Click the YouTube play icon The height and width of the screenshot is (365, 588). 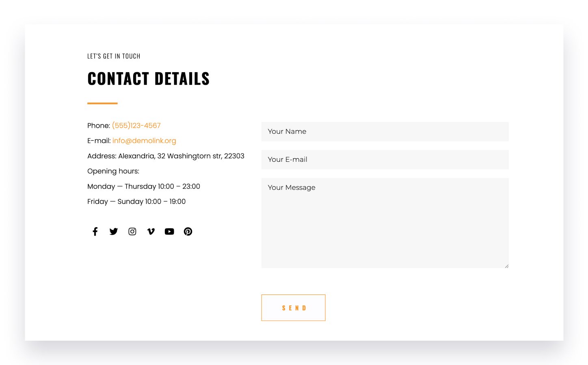(169, 232)
